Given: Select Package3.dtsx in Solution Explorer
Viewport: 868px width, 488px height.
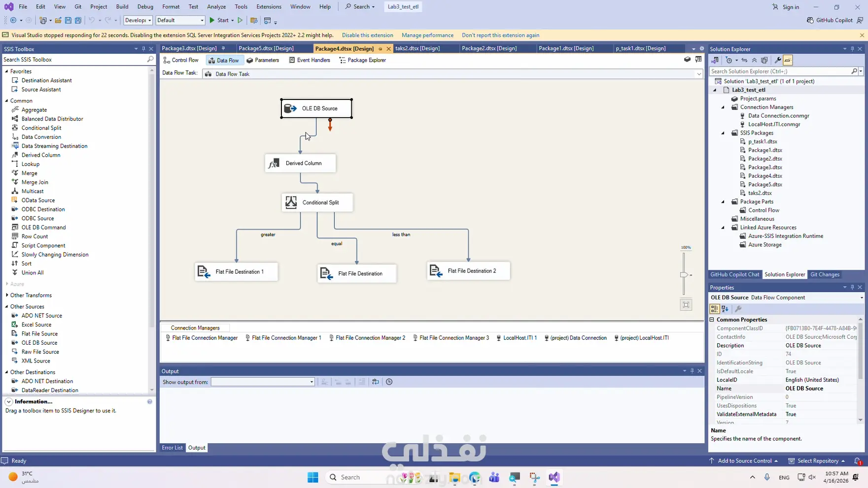Looking at the screenshot, I should point(765,167).
